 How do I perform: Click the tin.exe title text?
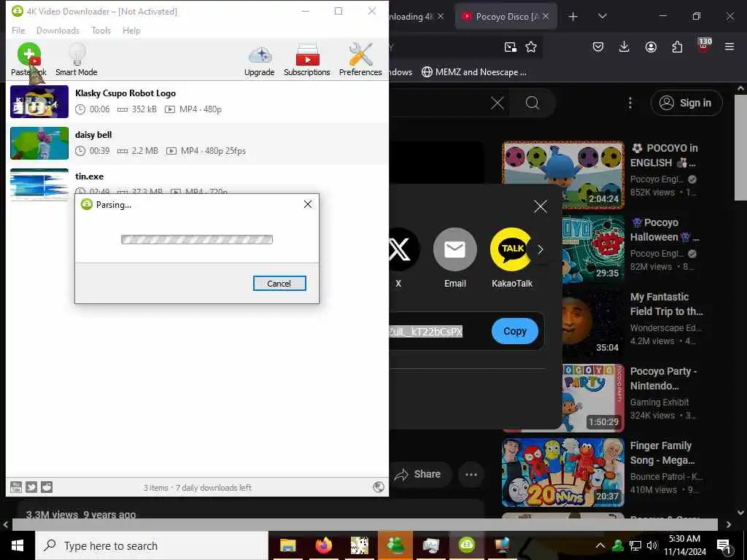pyautogui.click(x=89, y=176)
